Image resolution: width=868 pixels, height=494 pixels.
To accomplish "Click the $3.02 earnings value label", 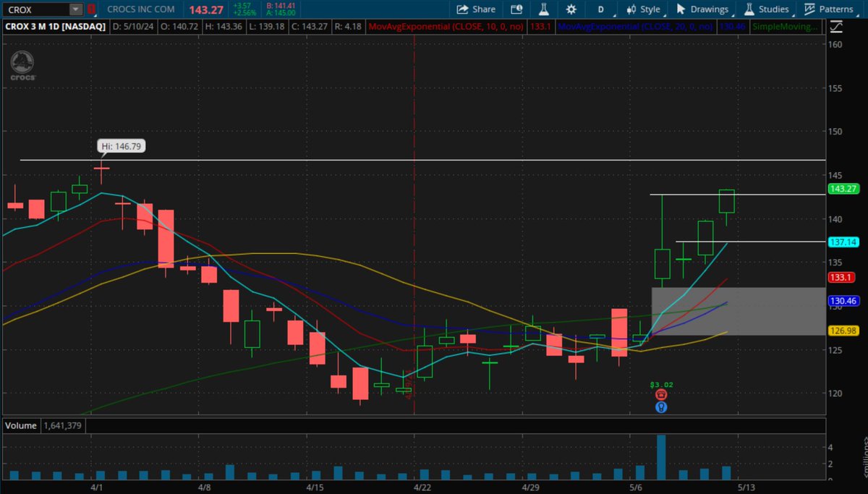I will 660,384.
